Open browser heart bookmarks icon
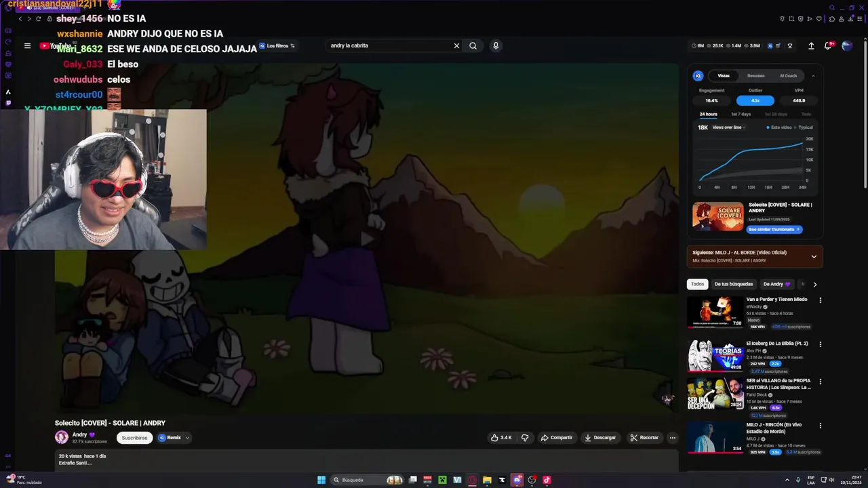This screenshot has width=868, height=488. (x=819, y=19)
